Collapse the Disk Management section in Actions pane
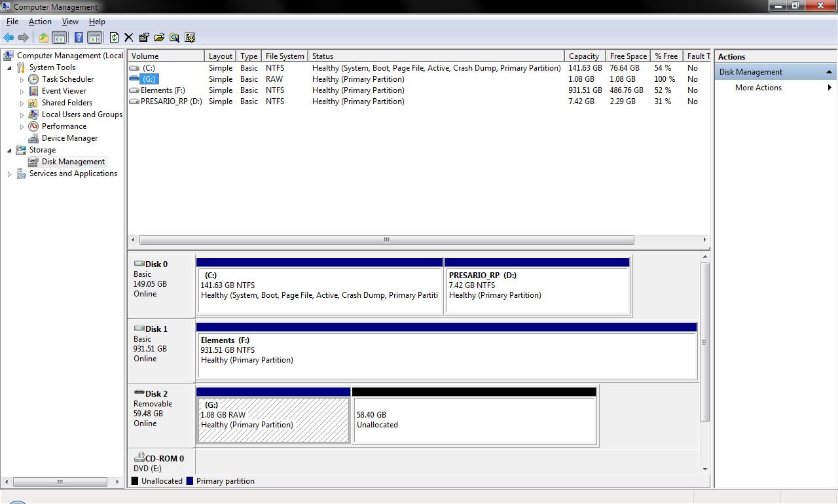The image size is (838, 504). pyautogui.click(x=829, y=71)
